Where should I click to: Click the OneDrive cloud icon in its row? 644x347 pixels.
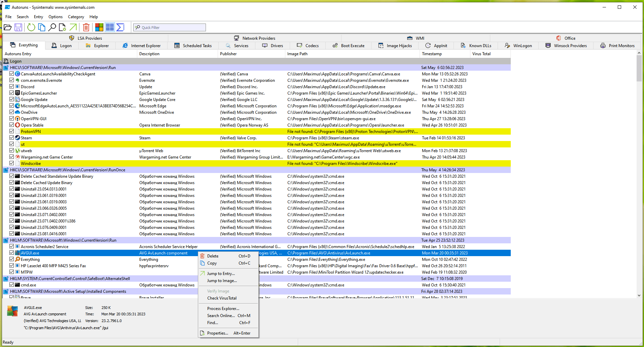coord(17,112)
